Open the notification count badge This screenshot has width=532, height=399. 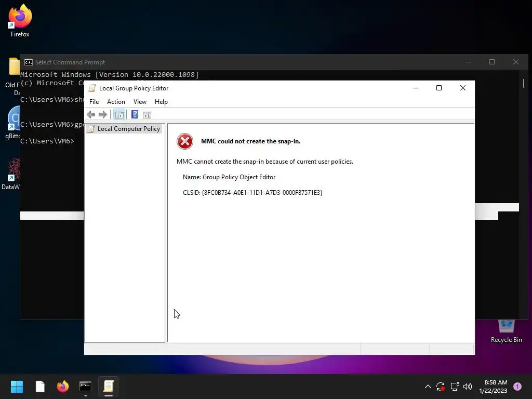tap(517, 387)
